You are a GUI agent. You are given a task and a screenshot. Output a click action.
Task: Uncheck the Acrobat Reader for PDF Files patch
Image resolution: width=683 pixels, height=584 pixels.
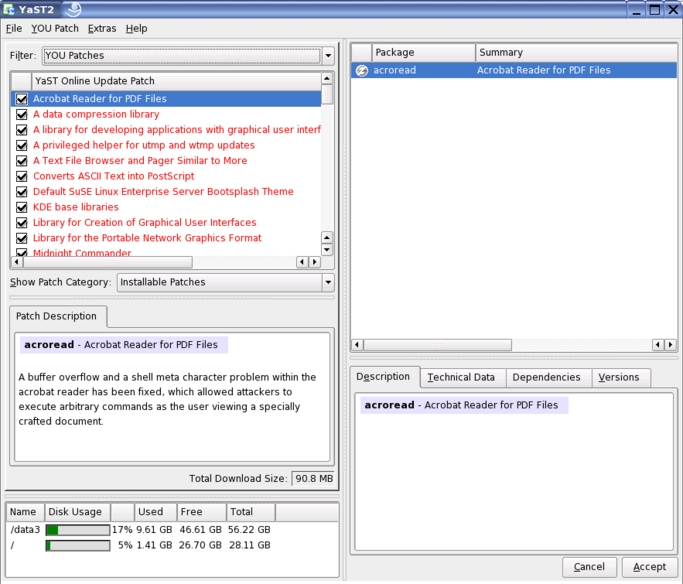[22, 99]
